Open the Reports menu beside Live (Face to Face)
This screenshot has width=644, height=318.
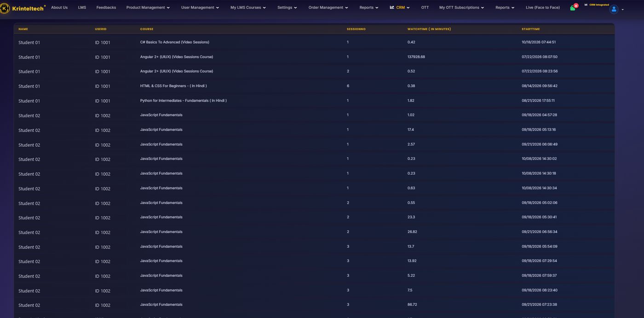(505, 8)
